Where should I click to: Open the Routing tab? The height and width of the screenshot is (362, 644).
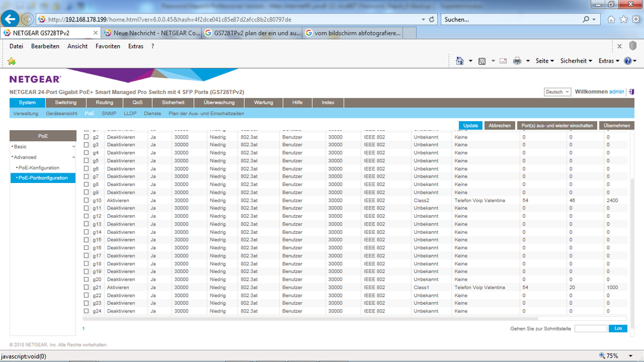tap(104, 102)
